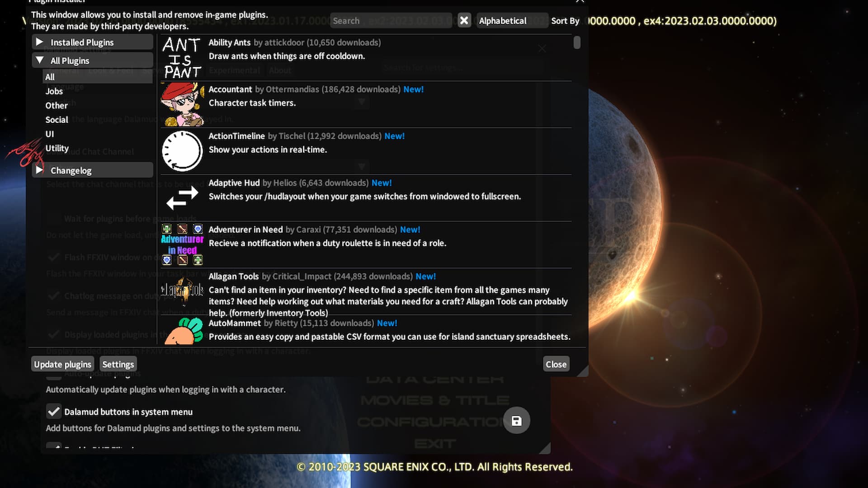868x488 pixels.
Task: Select the Utility category
Action: click(x=57, y=148)
